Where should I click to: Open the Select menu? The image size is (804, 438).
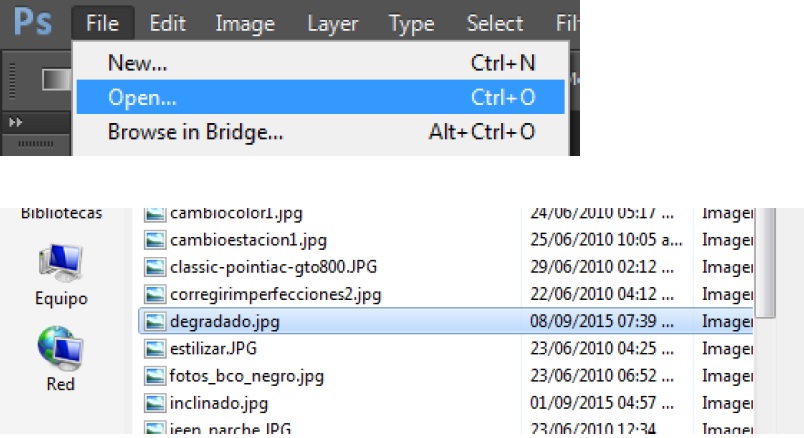click(x=494, y=23)
